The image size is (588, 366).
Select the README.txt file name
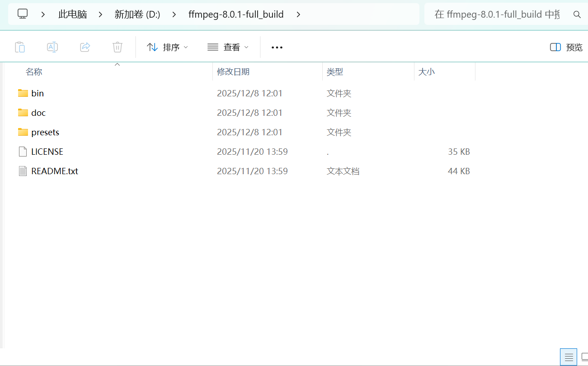pos(55,171)
